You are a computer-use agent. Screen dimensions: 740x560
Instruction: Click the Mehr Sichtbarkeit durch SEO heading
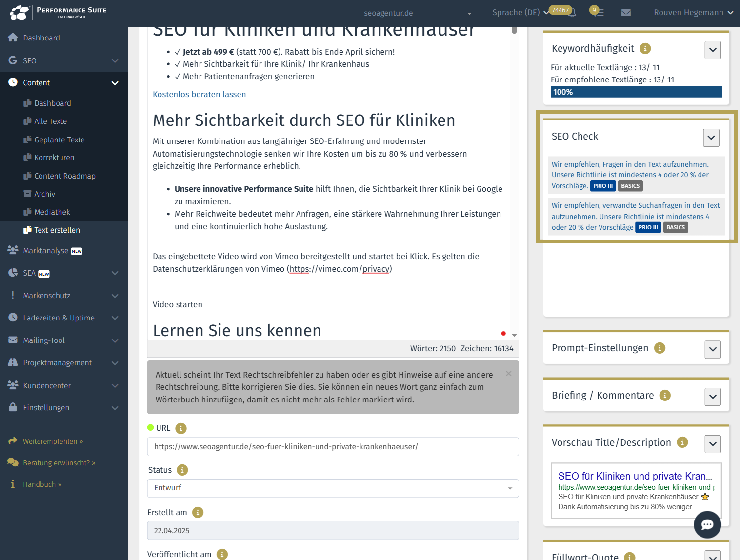click(x=304, y=120)
